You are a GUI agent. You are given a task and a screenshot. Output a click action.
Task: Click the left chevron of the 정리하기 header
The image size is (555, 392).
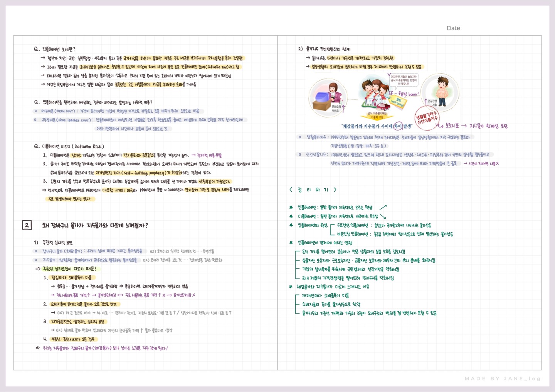(x=290, y=190)
